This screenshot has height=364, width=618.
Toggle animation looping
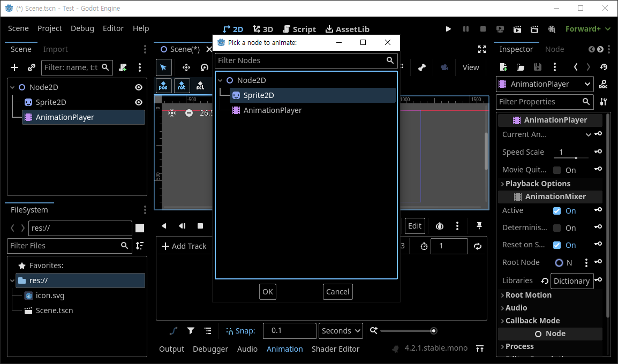pyautogui.click(x=477, y=246)
